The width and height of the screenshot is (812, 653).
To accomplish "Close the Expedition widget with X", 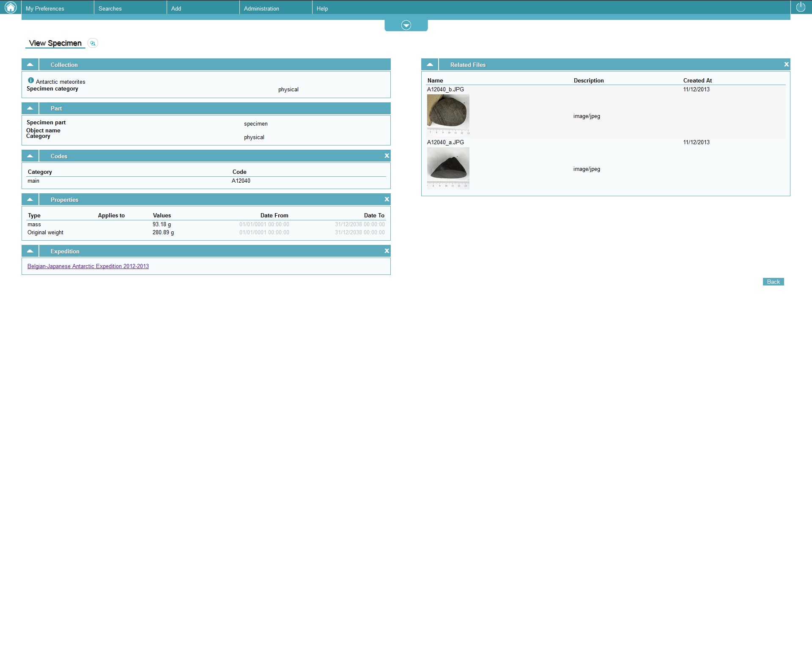I will point(387,251).
